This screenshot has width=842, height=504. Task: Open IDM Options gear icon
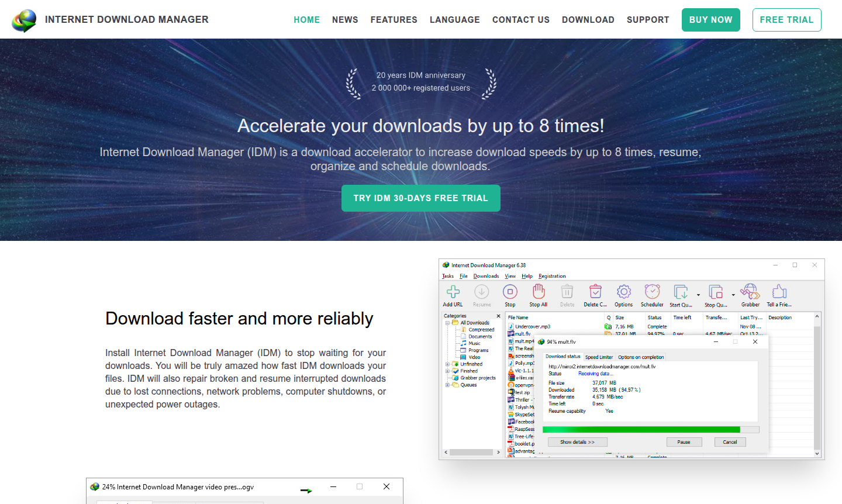(623, 292)
